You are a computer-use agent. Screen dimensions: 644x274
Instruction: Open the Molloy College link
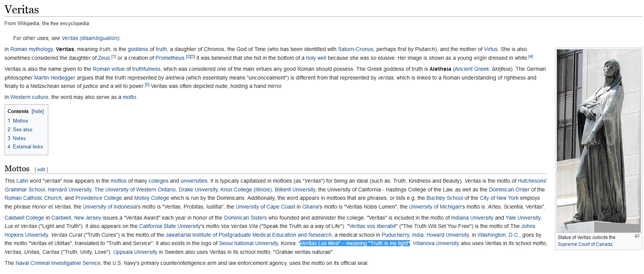coord(152,198)
